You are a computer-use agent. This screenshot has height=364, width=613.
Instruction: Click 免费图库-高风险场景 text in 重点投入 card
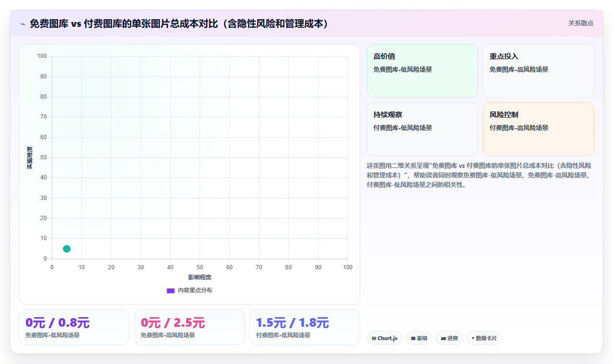click(x=519, y=69)
